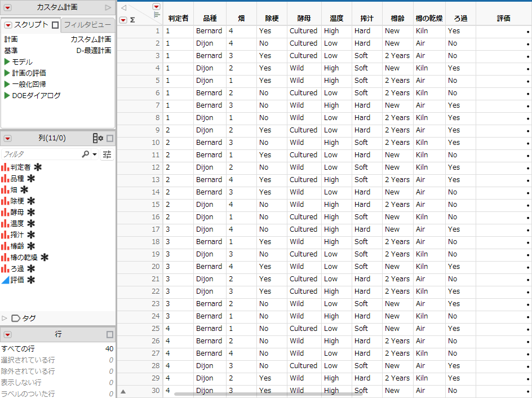Click the horizontal scrollbar under the data grid
532x398 pixels.
click(269, 394)
